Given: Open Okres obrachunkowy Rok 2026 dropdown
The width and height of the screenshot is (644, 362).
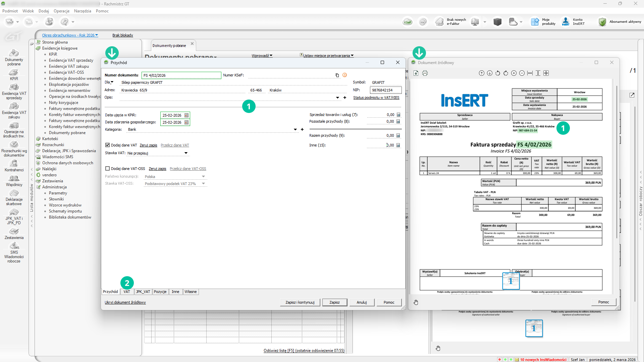Looking at the screenshot, I should [70, 35].
